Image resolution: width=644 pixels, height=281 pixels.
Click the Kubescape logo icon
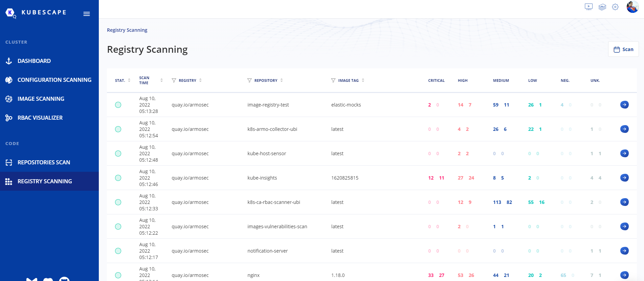coord(10,13)
